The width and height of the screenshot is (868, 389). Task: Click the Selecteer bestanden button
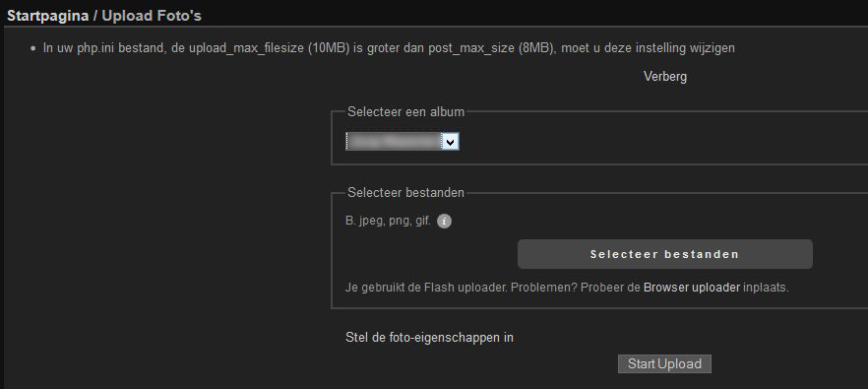665,254
